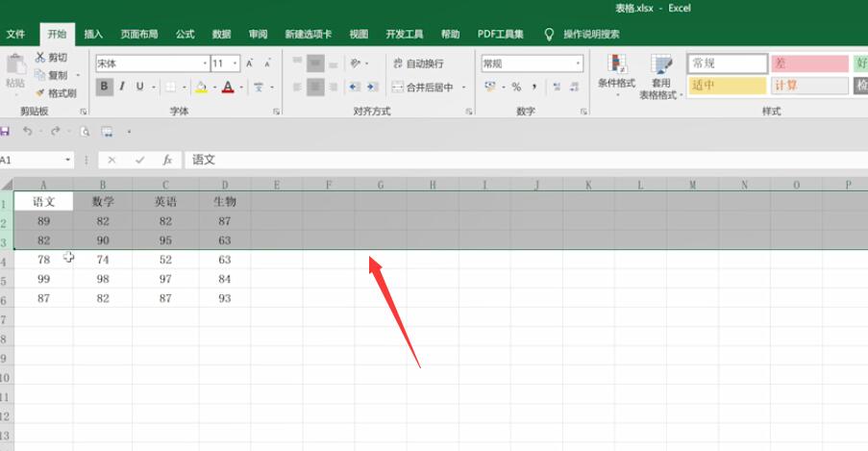Open the Name Box dropdown arrow

67,161
